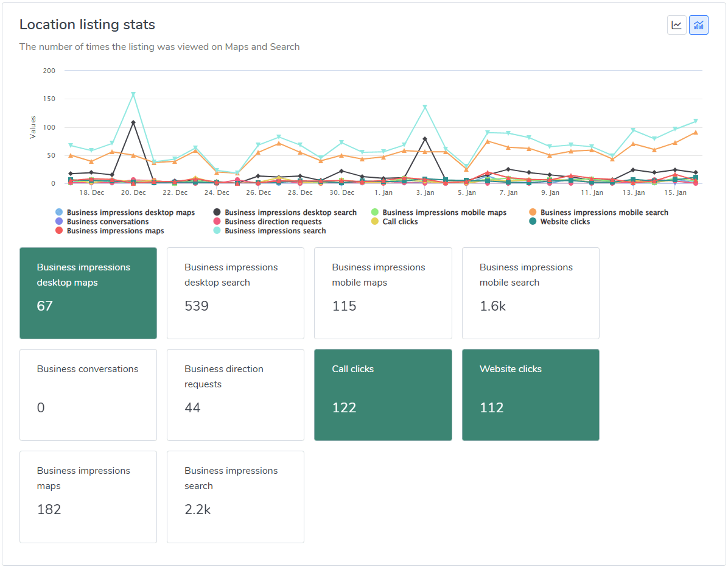Click the '1. Jan' axis label
Screen dimensions: 728x567
[383, 192]
